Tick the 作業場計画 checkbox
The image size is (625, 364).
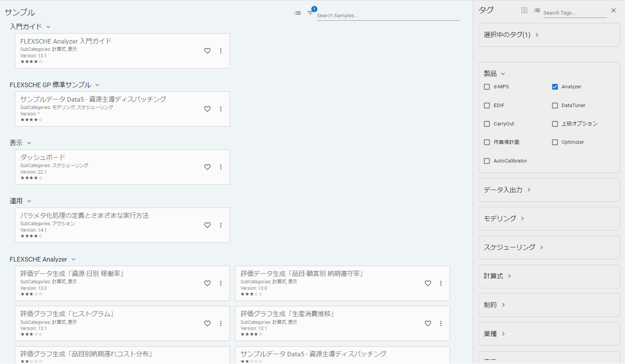click(x=487, y=142)
